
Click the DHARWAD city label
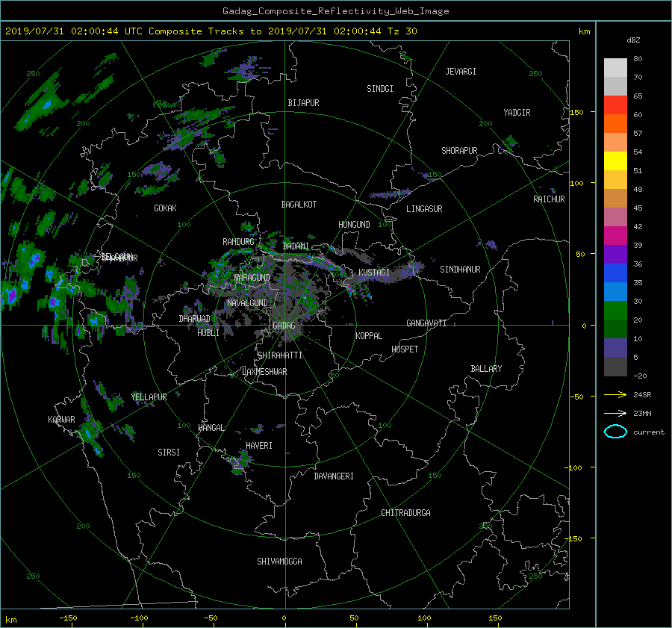(x=194, y=319)
